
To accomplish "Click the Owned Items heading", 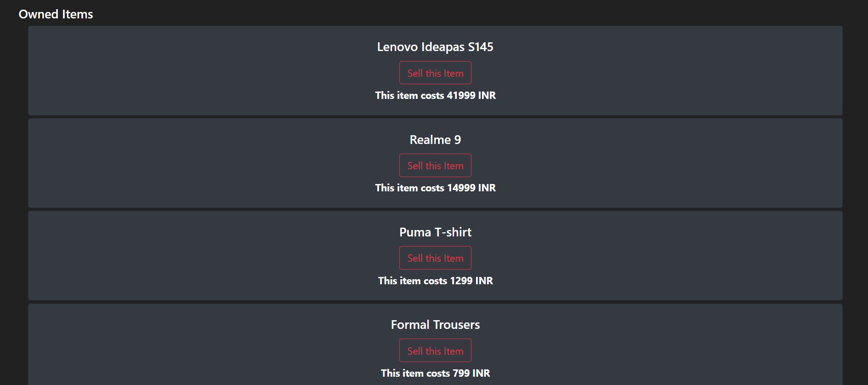I will coord(56,14).
